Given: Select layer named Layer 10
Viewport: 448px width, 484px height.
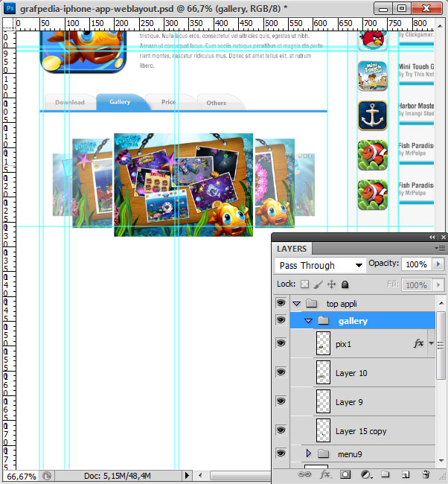Looking at the screenshot, I should click(351, 373).
